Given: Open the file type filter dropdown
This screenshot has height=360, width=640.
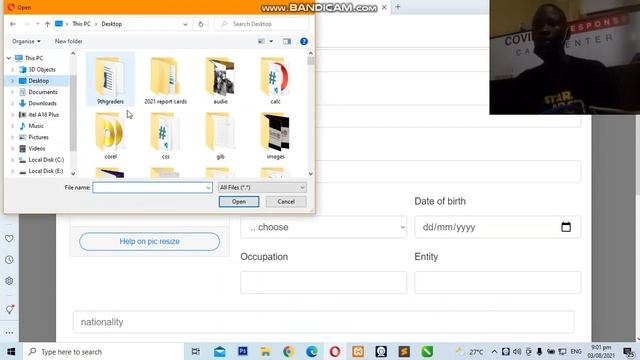Looking at the screenshot, I should [262, 187].
